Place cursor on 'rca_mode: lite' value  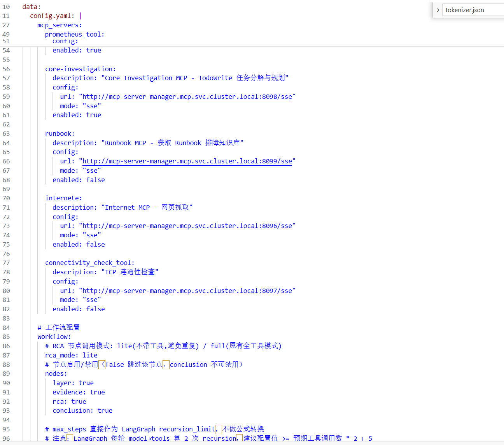(x=90, y=355)
